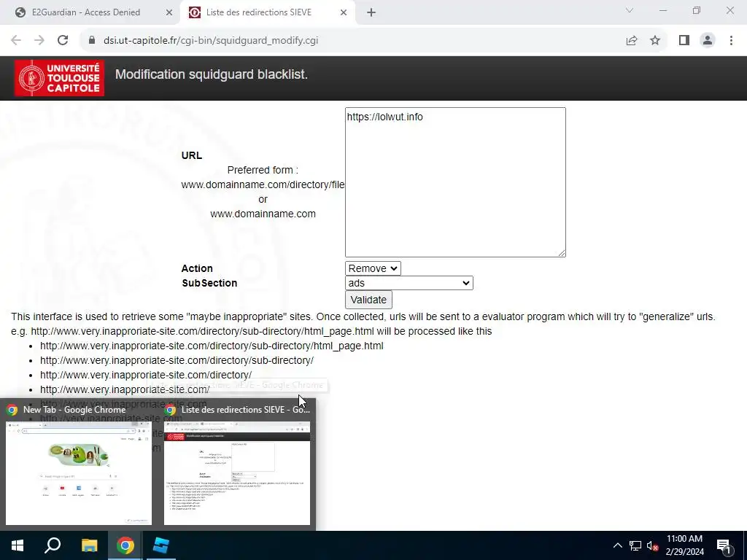
Task: Open Windows search from the taskbar
Action: click(53, 545)
